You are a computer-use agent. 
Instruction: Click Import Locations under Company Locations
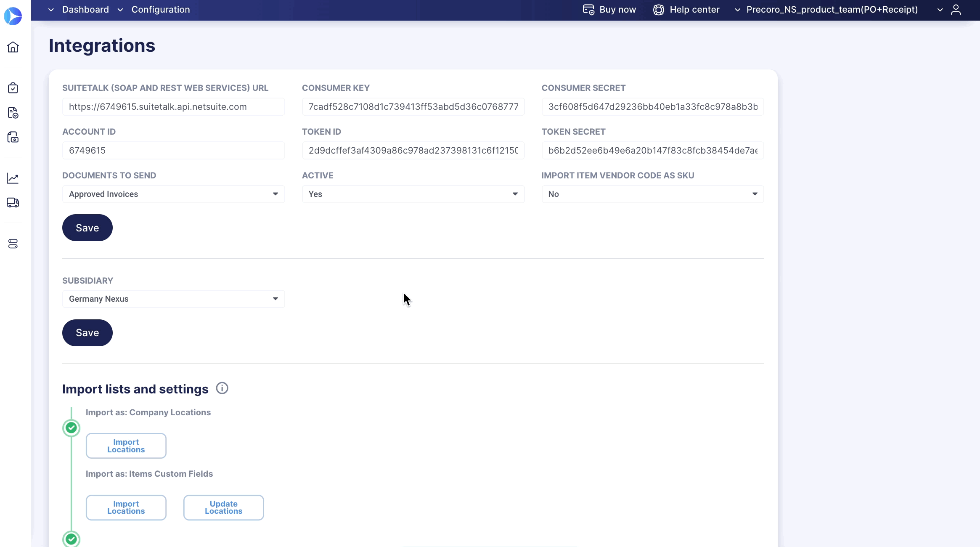click(126, 446)
